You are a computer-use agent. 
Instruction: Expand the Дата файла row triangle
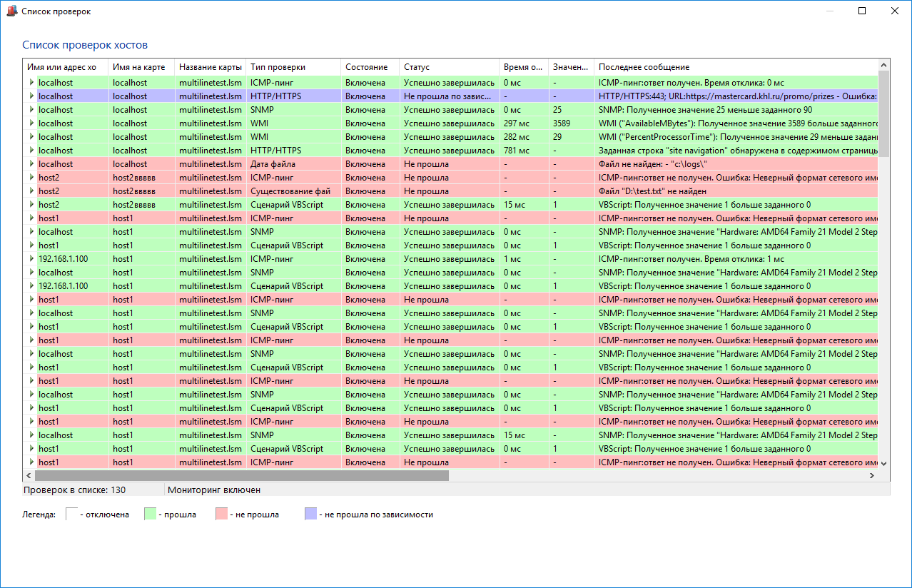tap(31, 164)
